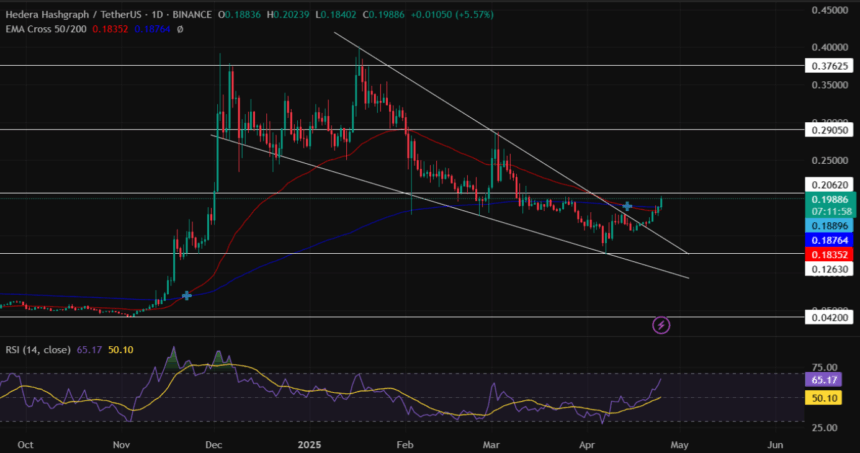This screenshot has height=453, width=860.
Task: Click the May label on time axis
Action: pos(679,445)
